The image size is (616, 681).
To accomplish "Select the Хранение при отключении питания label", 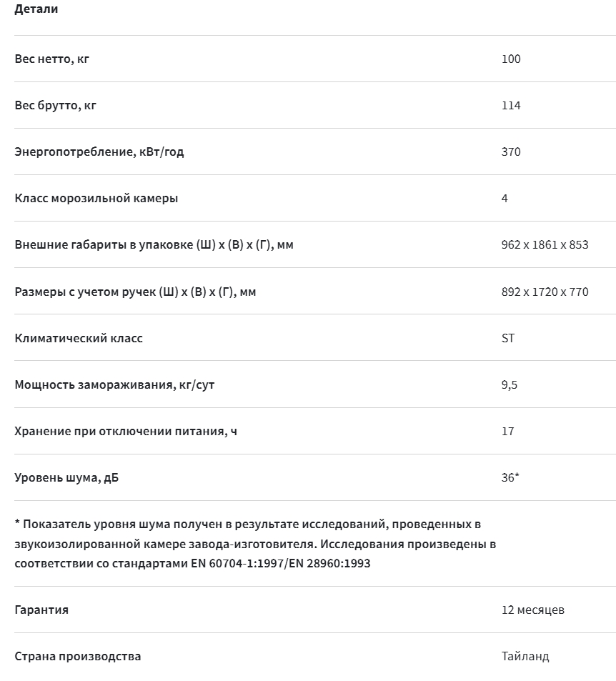I will coord(126,432).
